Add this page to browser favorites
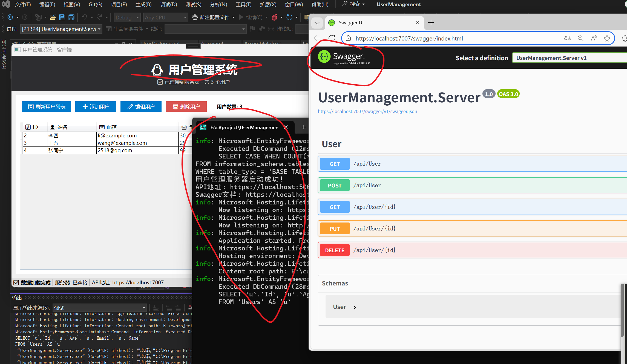This screenshot has height=364, width=627. click(x=607, y=38)
